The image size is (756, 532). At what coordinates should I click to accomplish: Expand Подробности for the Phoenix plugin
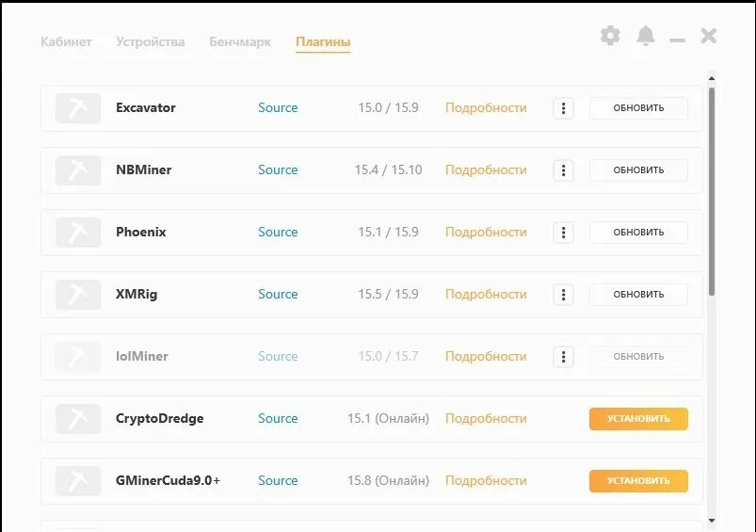tap(486, 233)
